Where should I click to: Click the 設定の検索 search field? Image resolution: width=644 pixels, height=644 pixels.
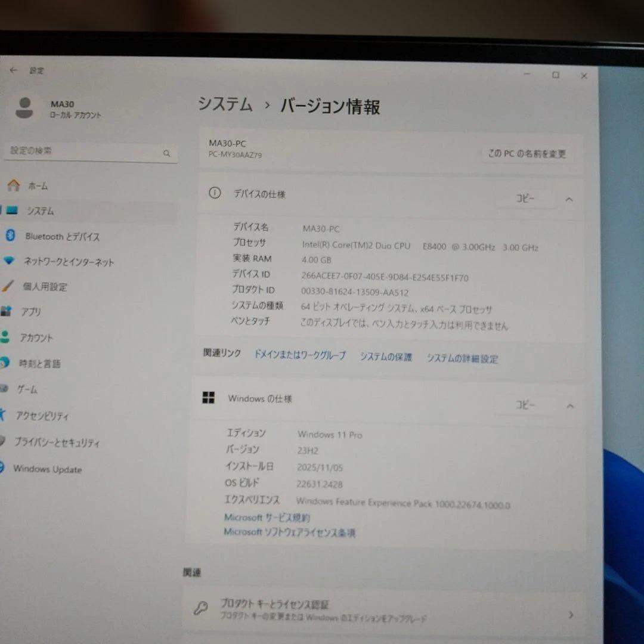point(91,151)
